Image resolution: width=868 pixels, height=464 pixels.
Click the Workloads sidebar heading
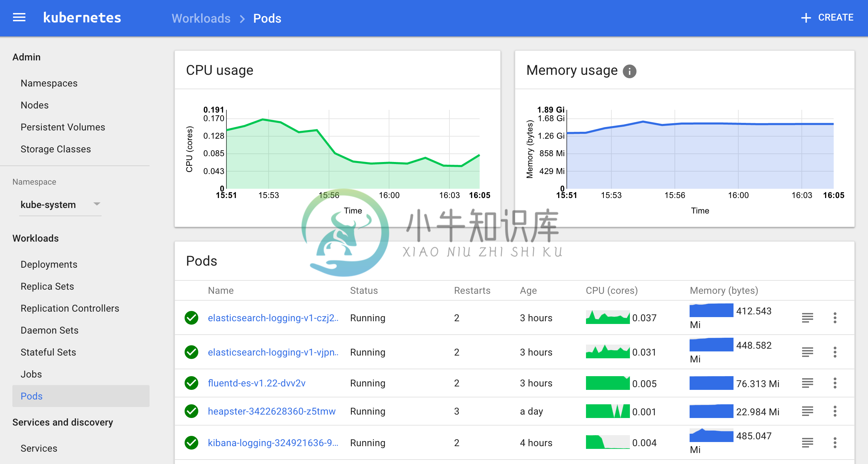click(x=36, y=238)
